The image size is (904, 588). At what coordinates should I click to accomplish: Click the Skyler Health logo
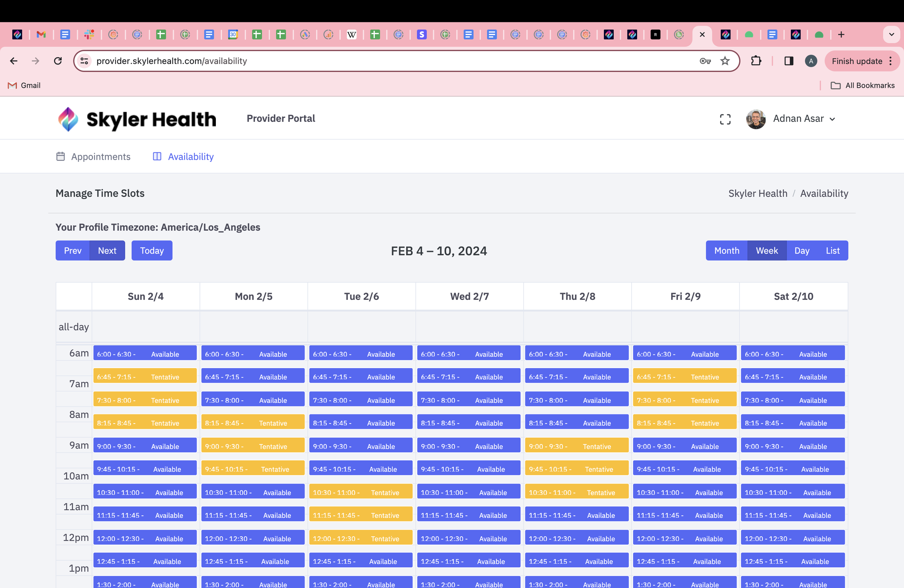pyautogui.click(x=137, y=119)
